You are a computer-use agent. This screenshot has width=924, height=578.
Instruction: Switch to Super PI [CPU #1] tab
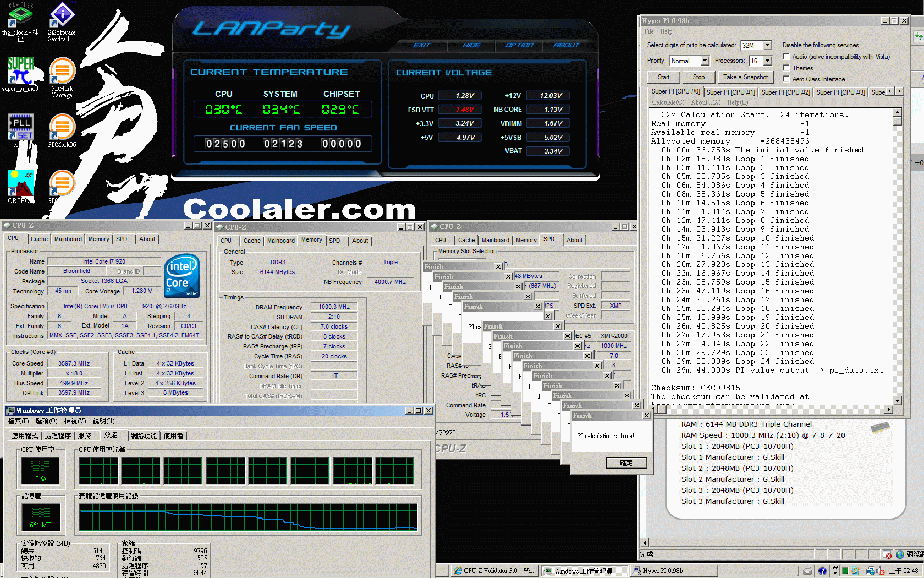coord(730,92)
